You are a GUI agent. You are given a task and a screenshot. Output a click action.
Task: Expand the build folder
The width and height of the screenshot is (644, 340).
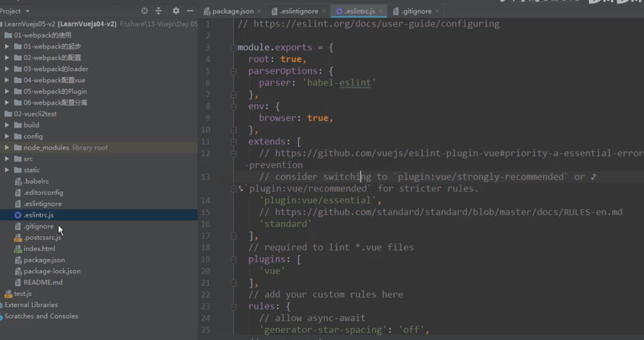(x=7, y=125)
